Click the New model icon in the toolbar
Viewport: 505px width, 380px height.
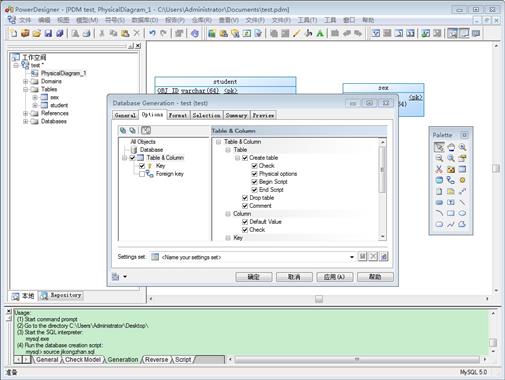14,33
